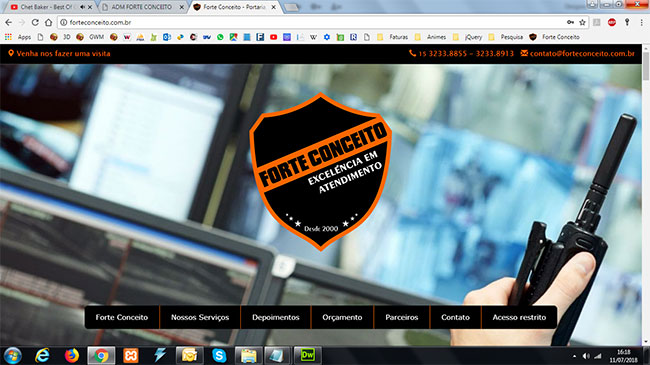Click the volume speaker icon in system tray
650x365 pixels.
click(x=586, y=356)
